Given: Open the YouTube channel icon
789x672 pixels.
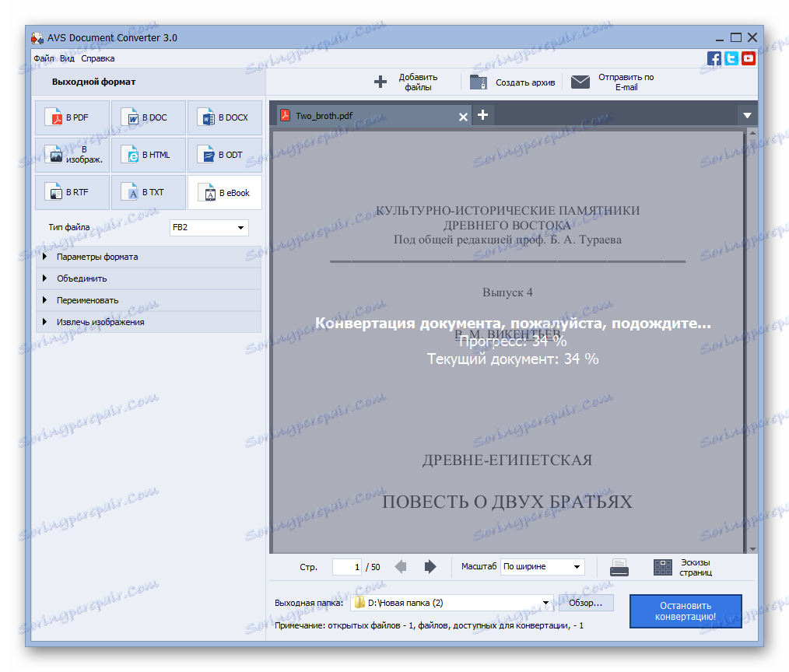Looking at the screenshot, I should pyautogui.click(x=749, y=58).
